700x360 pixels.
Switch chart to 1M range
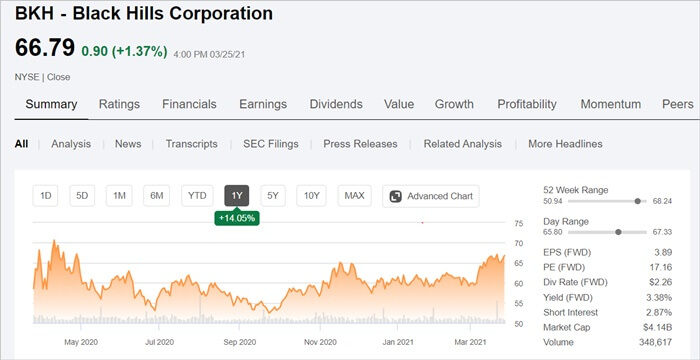[x=119, y=196]
